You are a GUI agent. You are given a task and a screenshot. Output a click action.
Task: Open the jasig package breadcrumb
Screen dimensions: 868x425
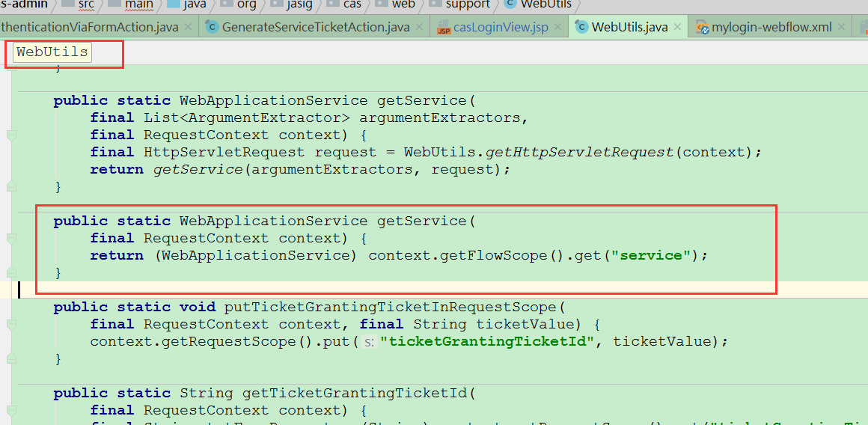[x=293, y=4]
